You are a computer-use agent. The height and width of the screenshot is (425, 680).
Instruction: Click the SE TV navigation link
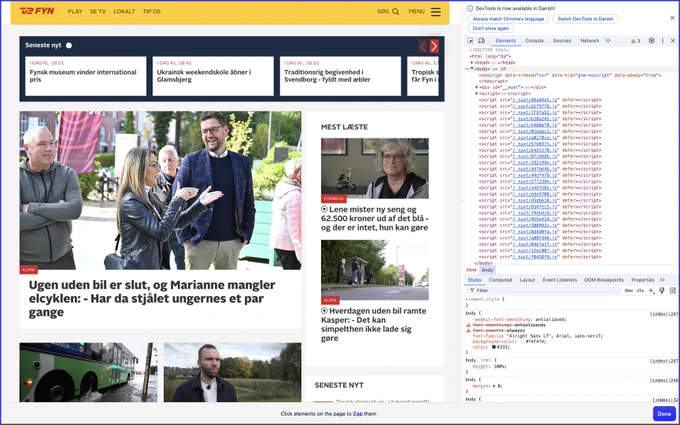point(98,12)
